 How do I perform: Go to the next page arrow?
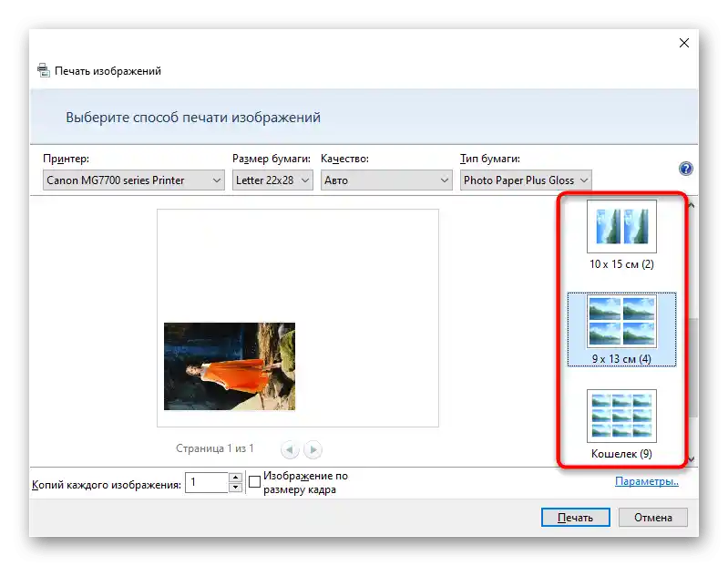pos(313,449)
